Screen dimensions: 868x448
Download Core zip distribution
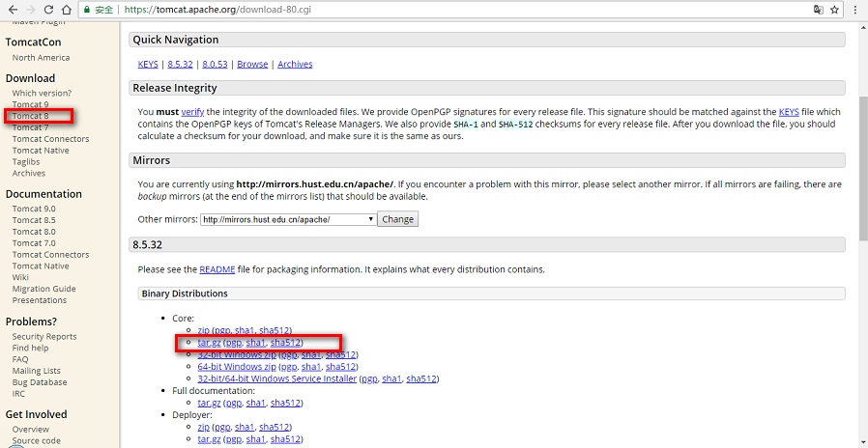point(203,330)
